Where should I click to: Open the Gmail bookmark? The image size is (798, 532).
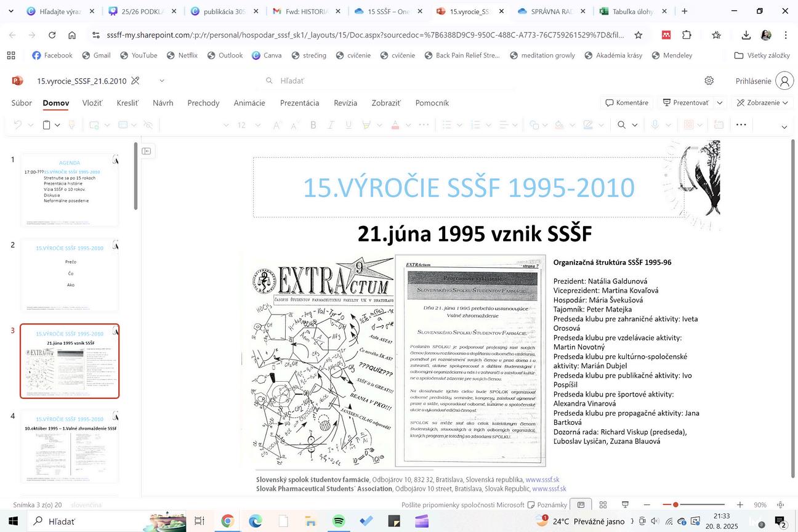(96, 55)
